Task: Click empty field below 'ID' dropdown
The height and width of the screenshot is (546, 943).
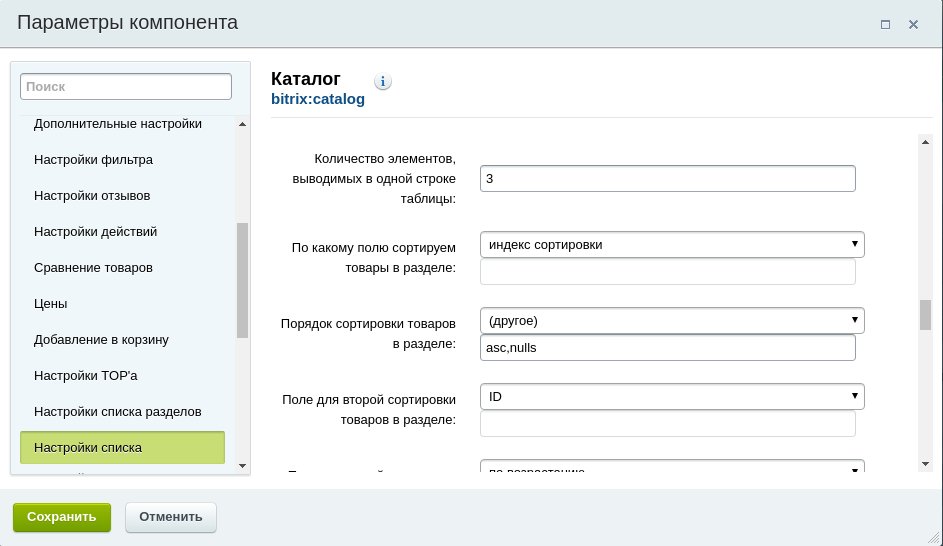Action: point(668,424)
